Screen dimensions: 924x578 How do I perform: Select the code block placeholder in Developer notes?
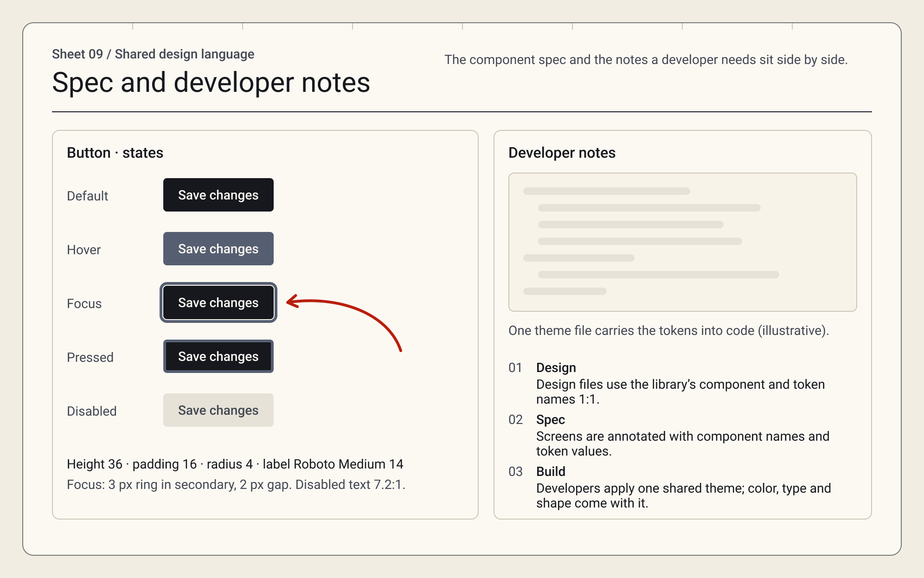[x=682, y=242]
